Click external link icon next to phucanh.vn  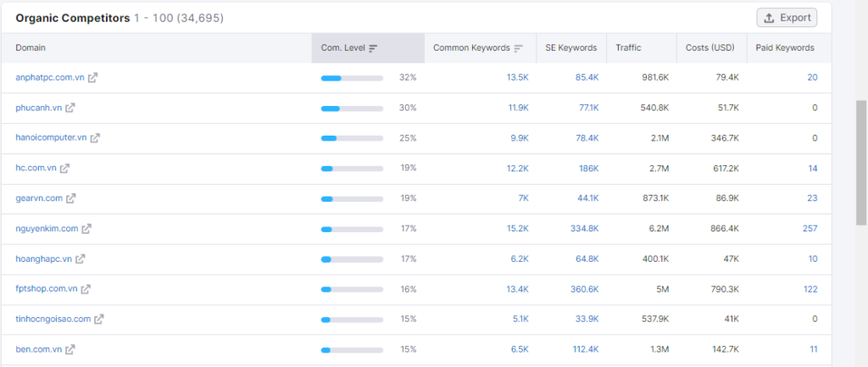(70, 108)
